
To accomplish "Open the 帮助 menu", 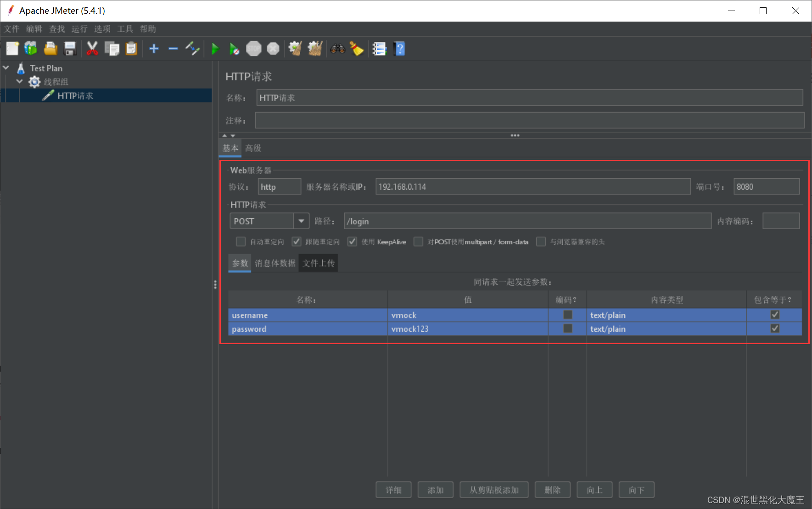I will click(148, 29).
